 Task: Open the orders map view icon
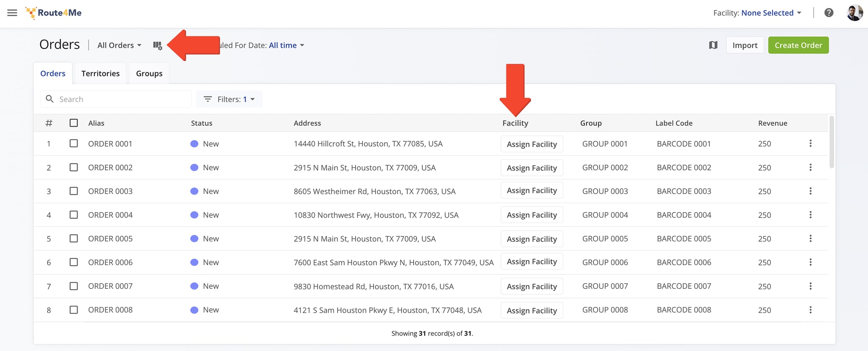(713, 45)
